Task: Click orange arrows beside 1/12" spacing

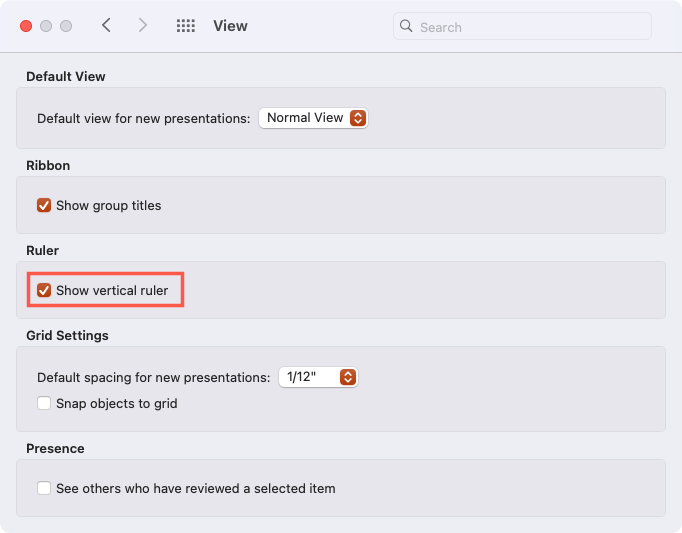Action: pyautogui.click(x=348, y=377)
